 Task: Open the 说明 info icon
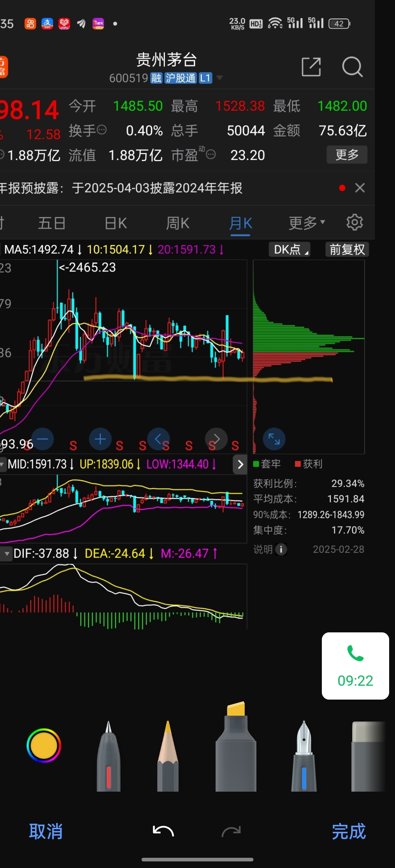click(x=281, y=549)
